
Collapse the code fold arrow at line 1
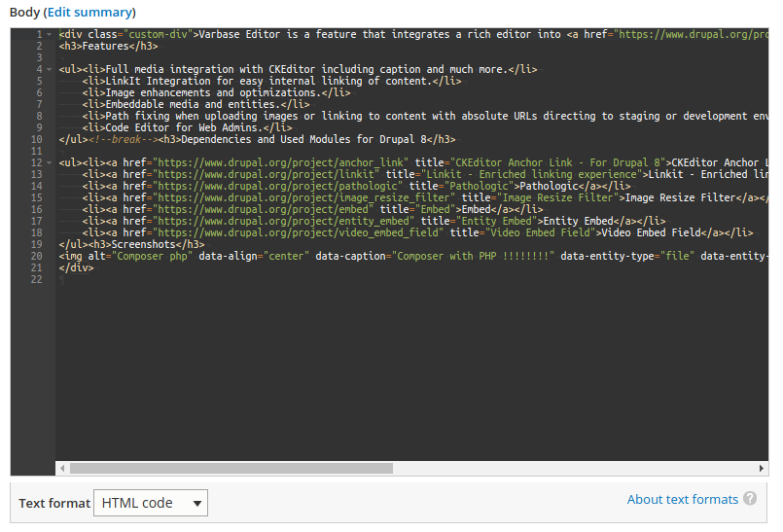(49, 35)
